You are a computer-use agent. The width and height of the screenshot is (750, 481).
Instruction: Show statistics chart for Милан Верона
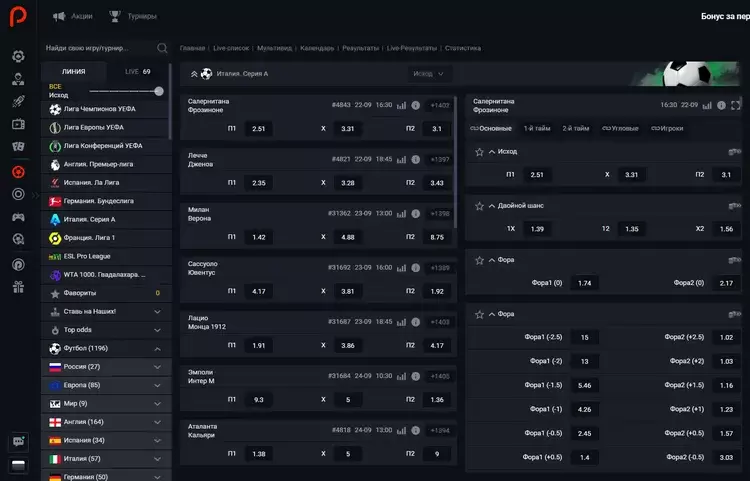click(x=401, y=214)
